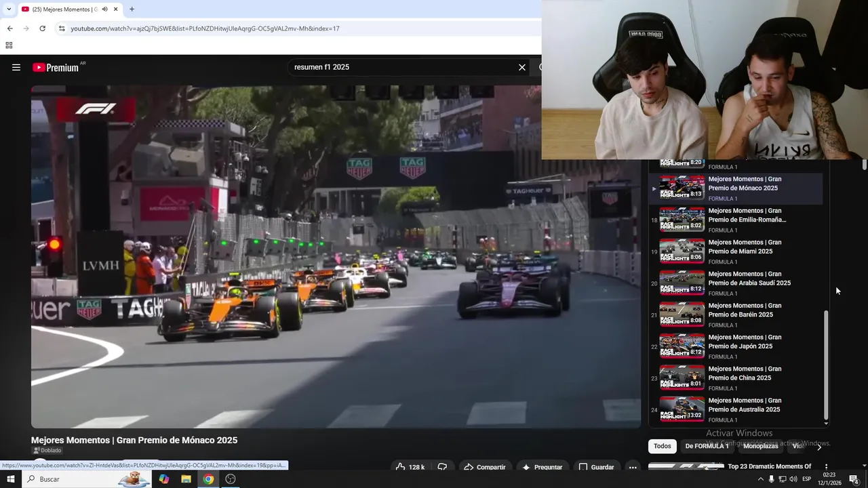Open network settings tray icon
This screenshot has width=868, height=488.
click(x=782, y=479)
